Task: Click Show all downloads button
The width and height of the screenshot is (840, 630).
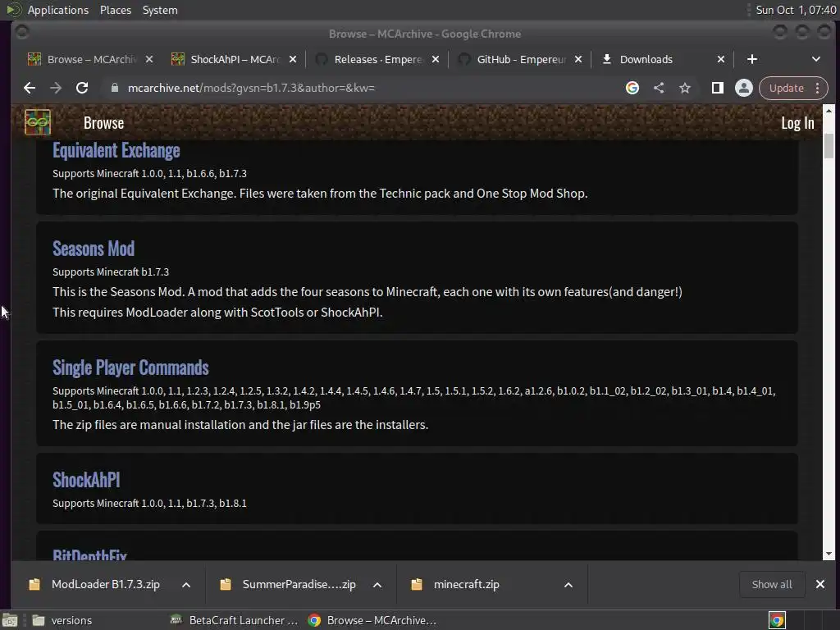Action: point(771,584)
